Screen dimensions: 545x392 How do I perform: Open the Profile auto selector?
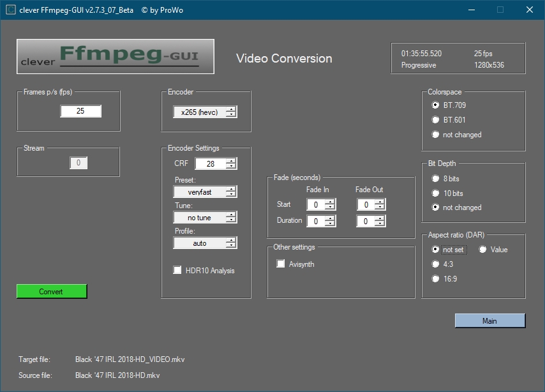(x=205, y=243)
